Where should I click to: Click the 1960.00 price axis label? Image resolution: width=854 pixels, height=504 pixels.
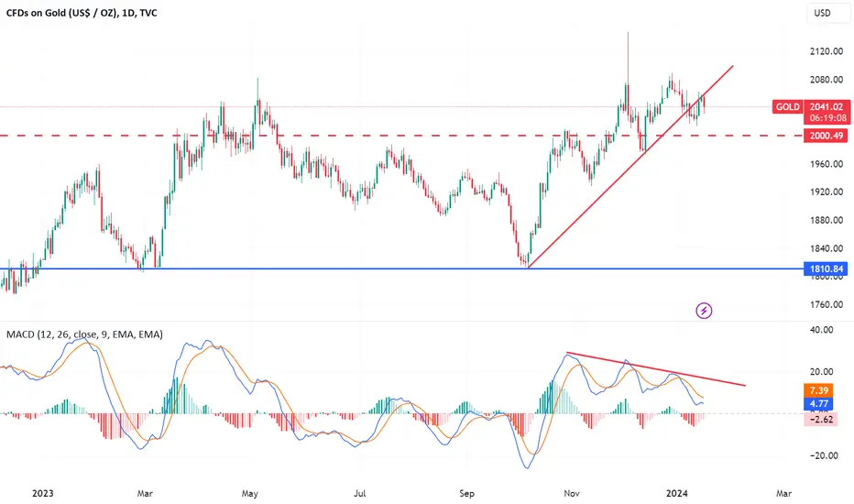(827, 164)
